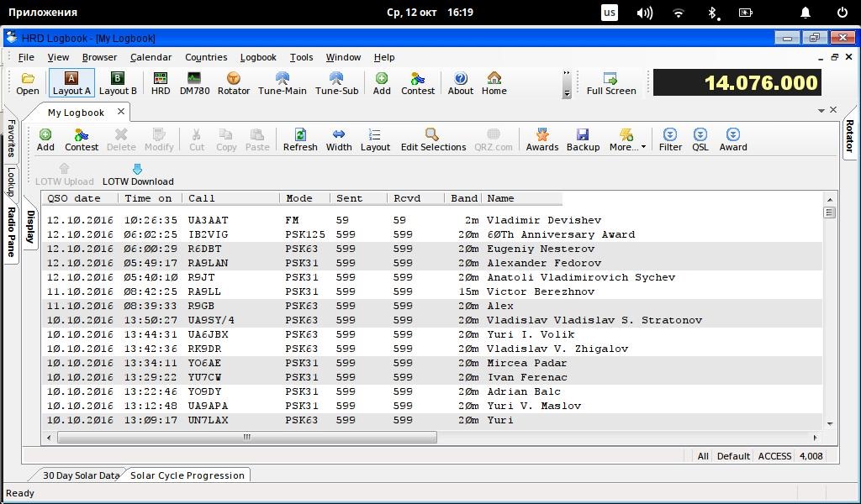
Task: Sort by Band column header
Action: tap(463, 198)
